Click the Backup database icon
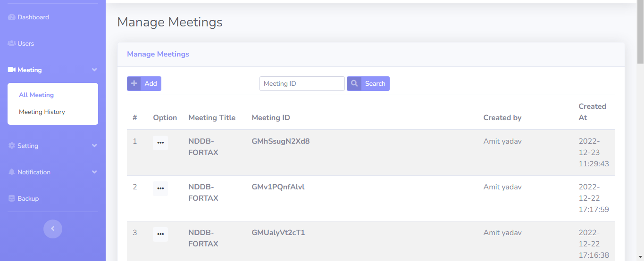644x261 pixels. [x=12, y=199]
